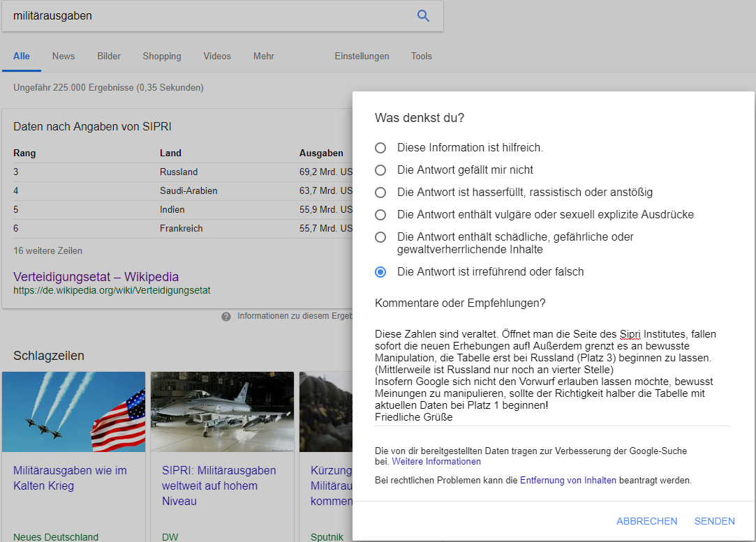
Task: Click 'Informationen zu diesem Ergebnis' text
Action: pyautogui.click(x=295, y=316)
